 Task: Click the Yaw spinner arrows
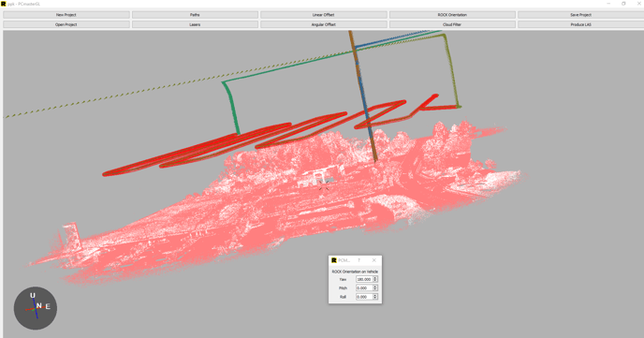coord(375,279)
